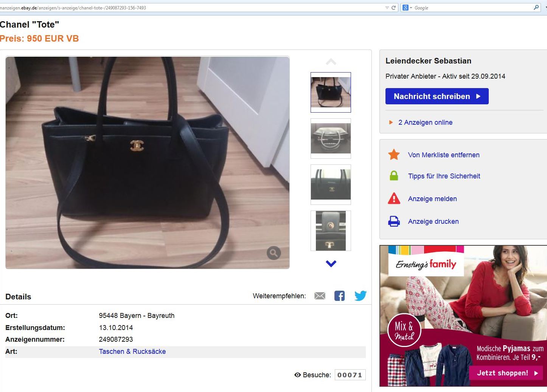Open Tipps für Ihre Sicherheit link
The width and height of the screenshot is (547, 392).
pyautogui.click(x=444, y=176)
